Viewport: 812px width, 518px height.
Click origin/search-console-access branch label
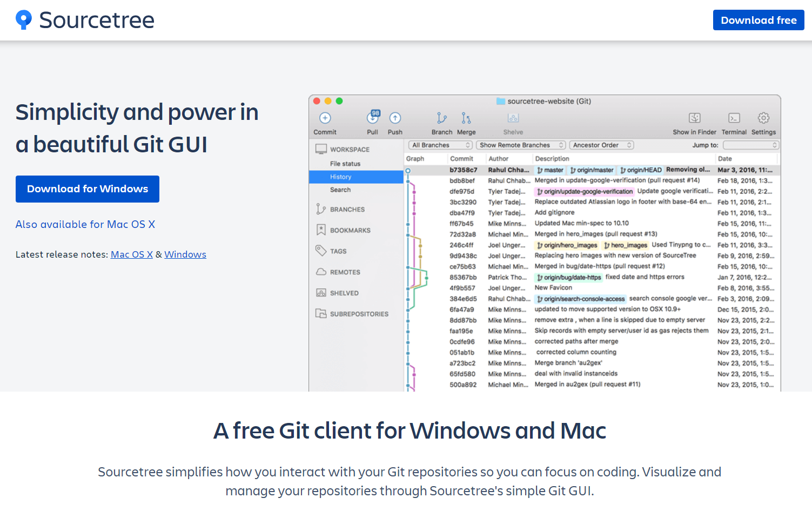pos(580,299)
